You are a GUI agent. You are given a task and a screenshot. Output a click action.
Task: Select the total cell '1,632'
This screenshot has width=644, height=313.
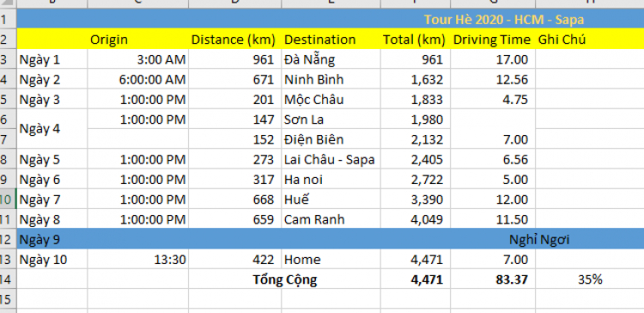pos(416,79)
